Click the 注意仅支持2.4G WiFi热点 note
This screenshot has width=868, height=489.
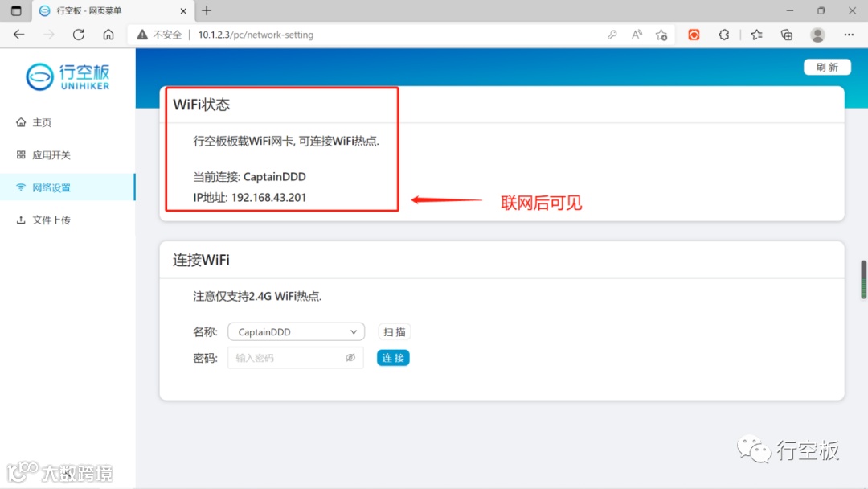click(x=257, y=296)
